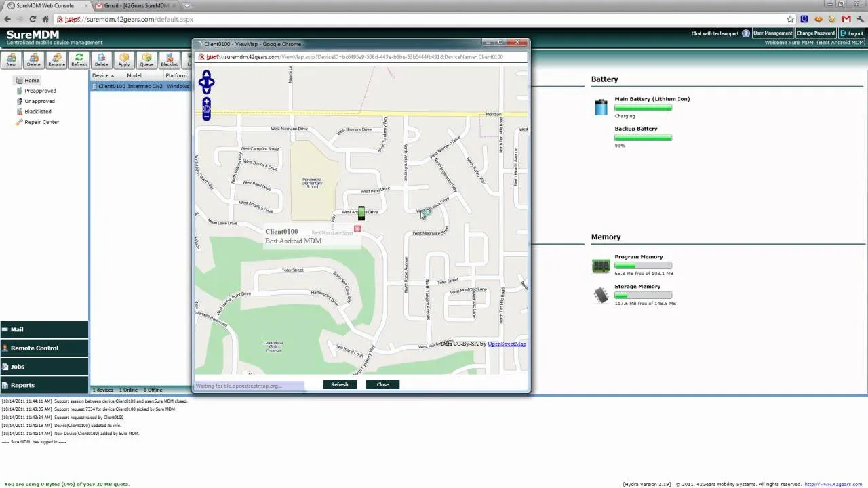Close the Client0100 map popup bubble
868x488 pixels.
tap(357, 229)
